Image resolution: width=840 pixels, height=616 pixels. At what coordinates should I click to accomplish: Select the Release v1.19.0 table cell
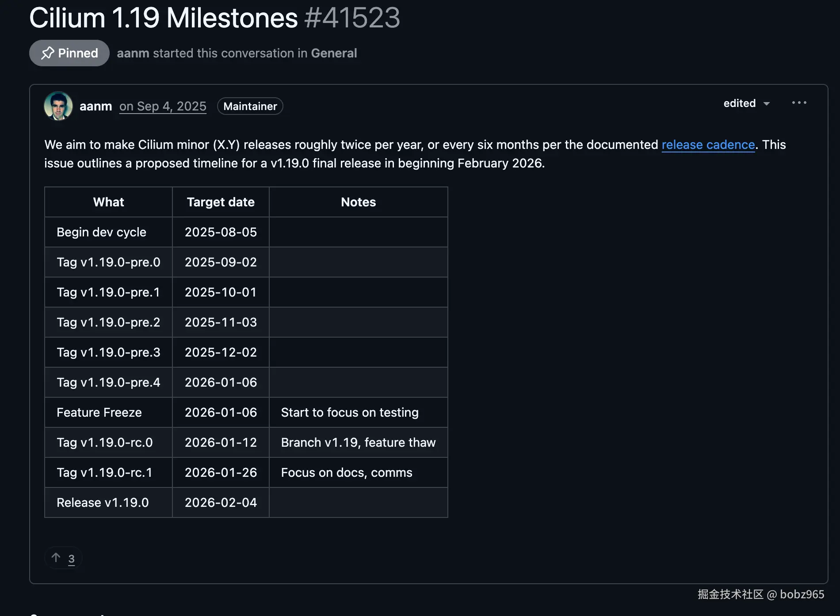(x=108, y=502)
